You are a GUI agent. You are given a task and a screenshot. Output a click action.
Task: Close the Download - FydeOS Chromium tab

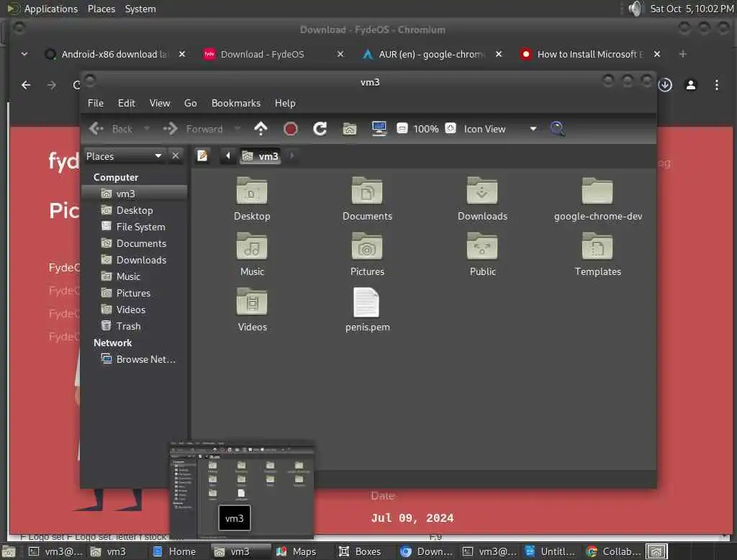340,54
